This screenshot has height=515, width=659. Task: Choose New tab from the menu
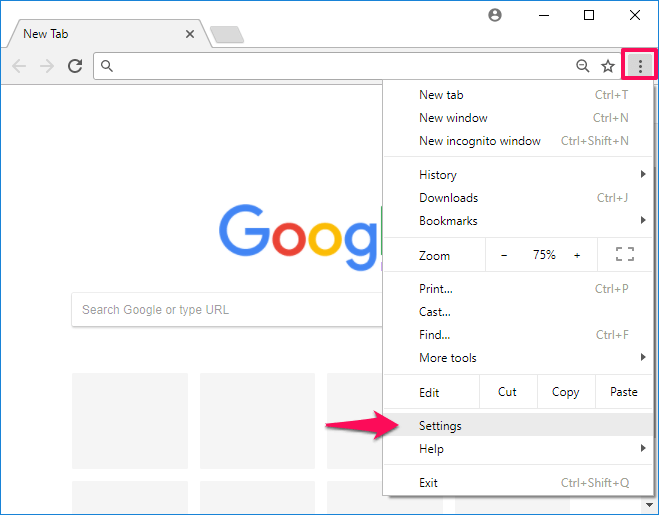(x=518, y=95)
